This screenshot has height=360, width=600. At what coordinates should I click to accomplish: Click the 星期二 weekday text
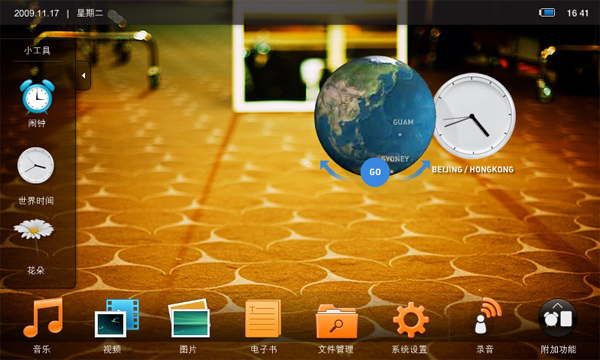tap(90, 13)
